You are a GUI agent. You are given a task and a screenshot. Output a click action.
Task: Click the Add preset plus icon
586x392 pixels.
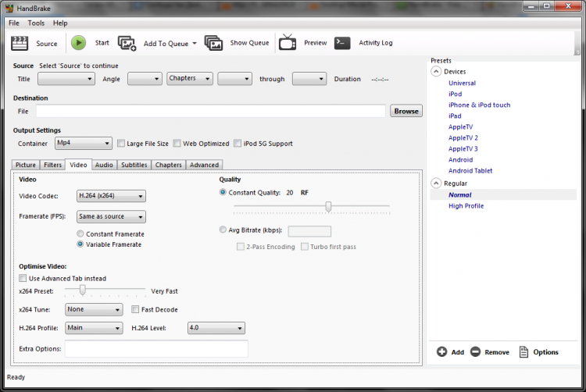point(441,351)
